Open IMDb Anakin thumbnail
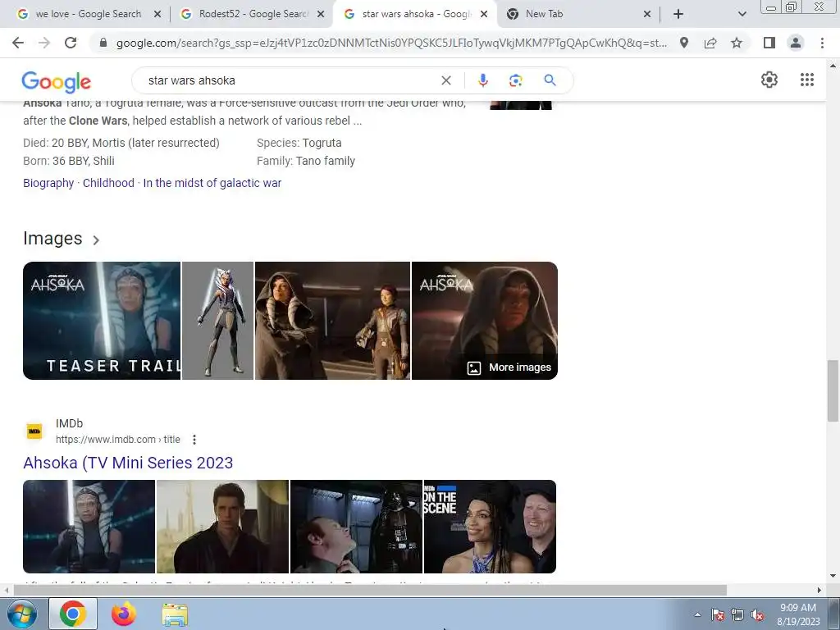This screenshot has width=840, height=630. point(222,526)
